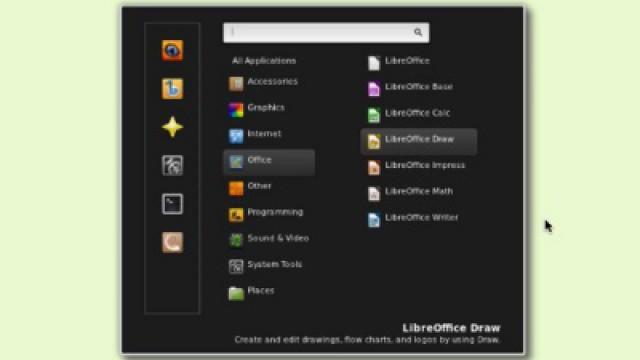Click the tan circular favorite icon
Screen dimensions: 640x360
172,242
